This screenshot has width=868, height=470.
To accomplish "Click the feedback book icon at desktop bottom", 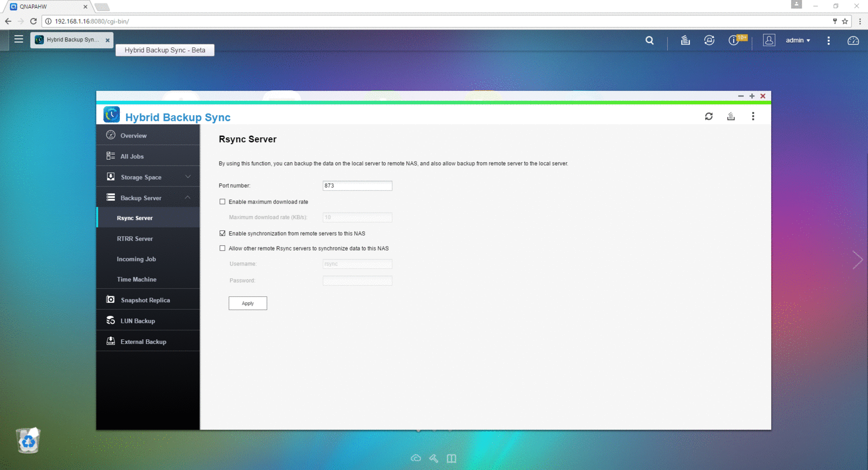I will click(451, 458).
